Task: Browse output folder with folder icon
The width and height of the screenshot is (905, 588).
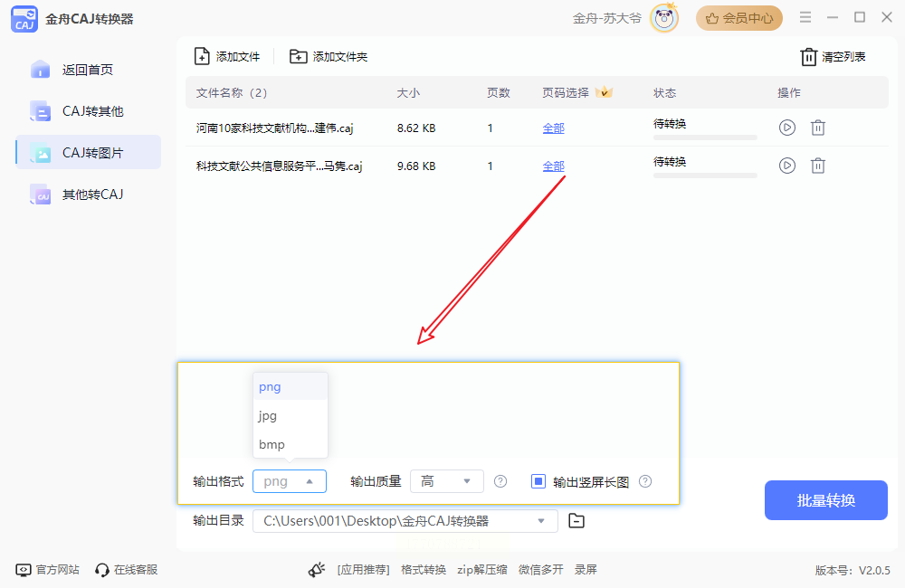Action: (576, 520)
